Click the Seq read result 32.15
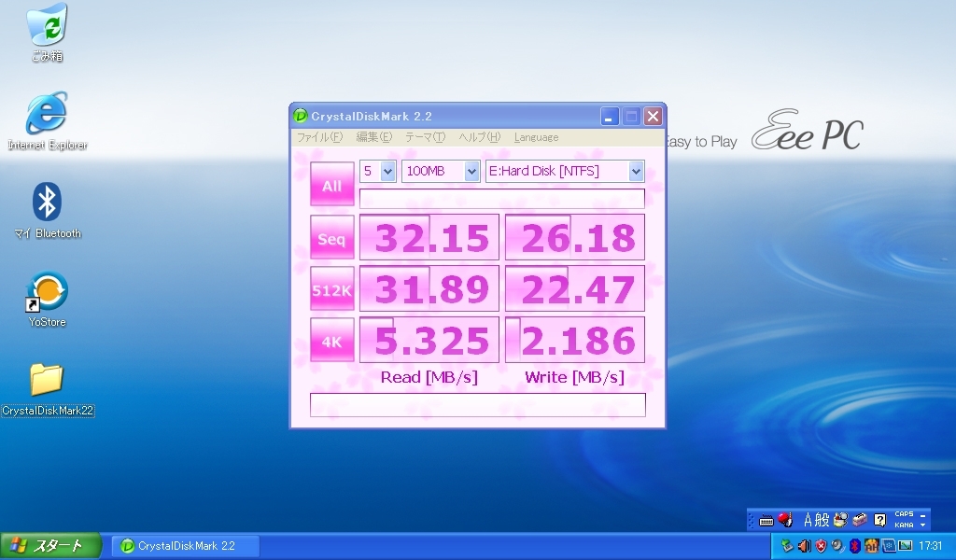The height and width of the screenshot is (560, 956). pos(429,237)
